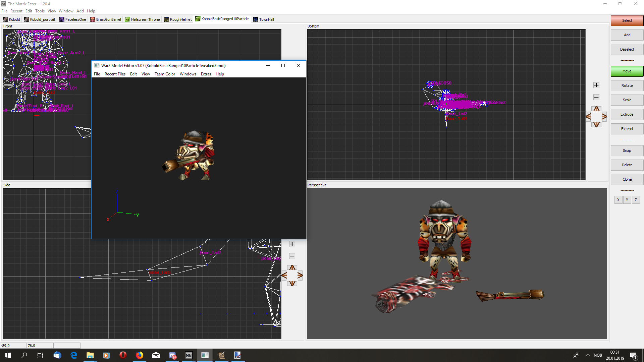
Task: Open Help menu in War3 Model Editor
Action: (220, 74)
